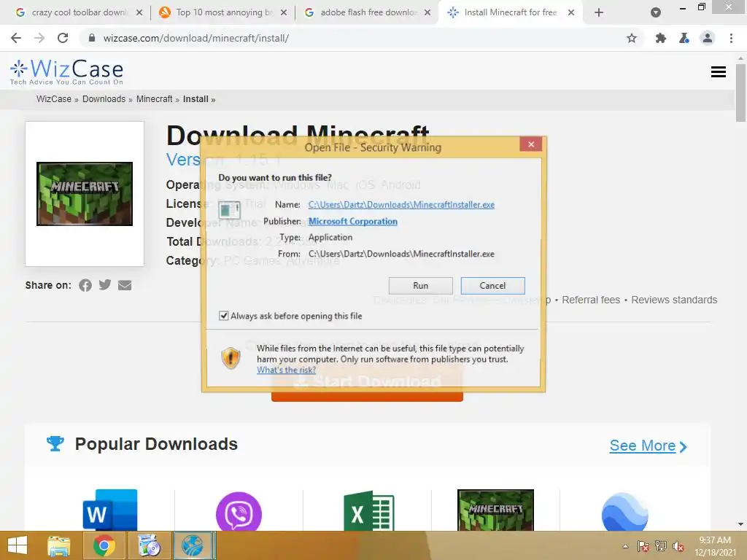Go to Downloads breadcrumb link
The height and width of the screenshot is (560, 747).
(x=104, y=99)
